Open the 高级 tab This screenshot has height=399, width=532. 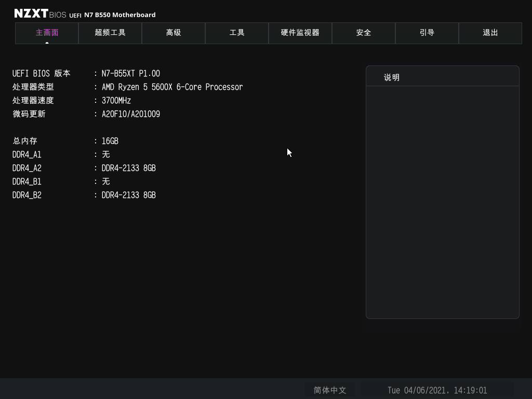pyautogui.click(x=174, y=33)
